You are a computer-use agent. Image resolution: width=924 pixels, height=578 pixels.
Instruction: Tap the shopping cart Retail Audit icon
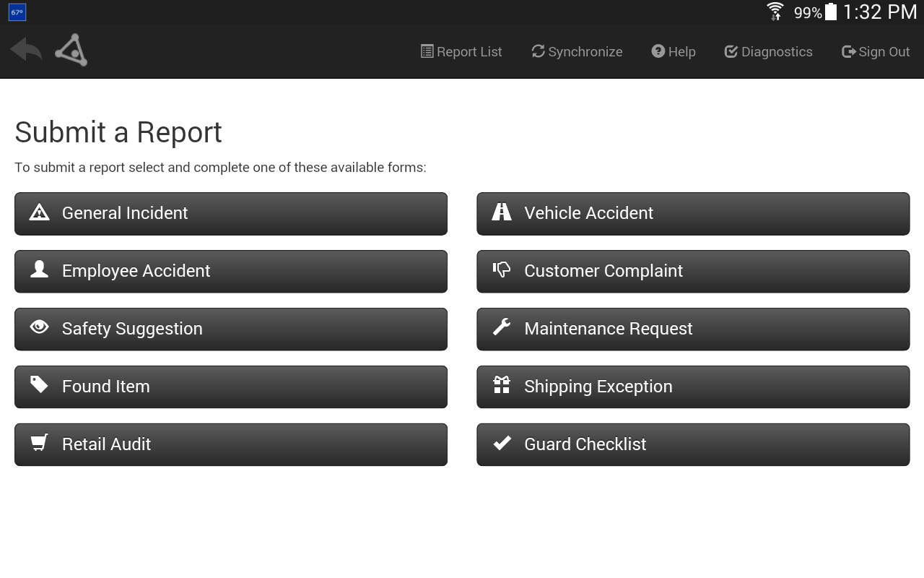pyautogui.click(x=40, y=442)
